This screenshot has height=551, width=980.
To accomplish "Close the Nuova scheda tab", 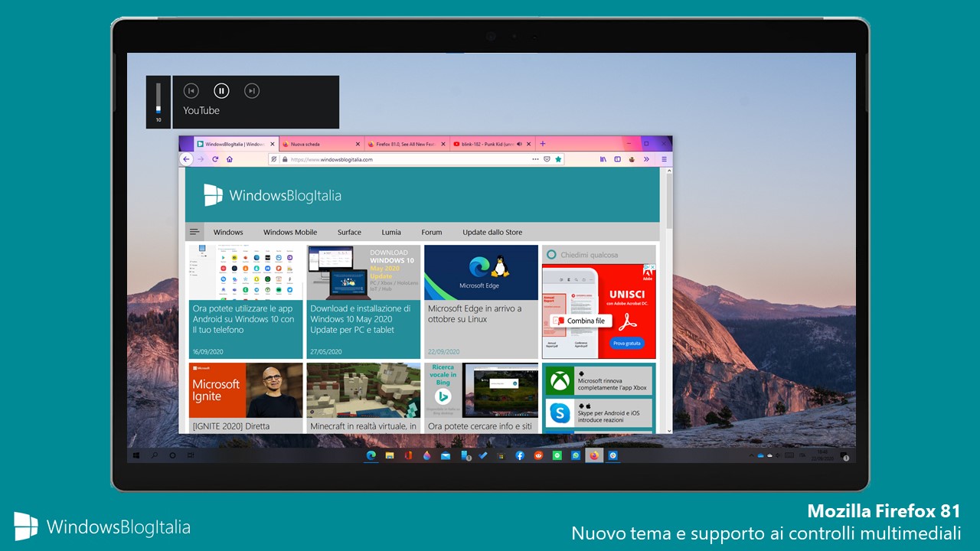I will [358, 143].
